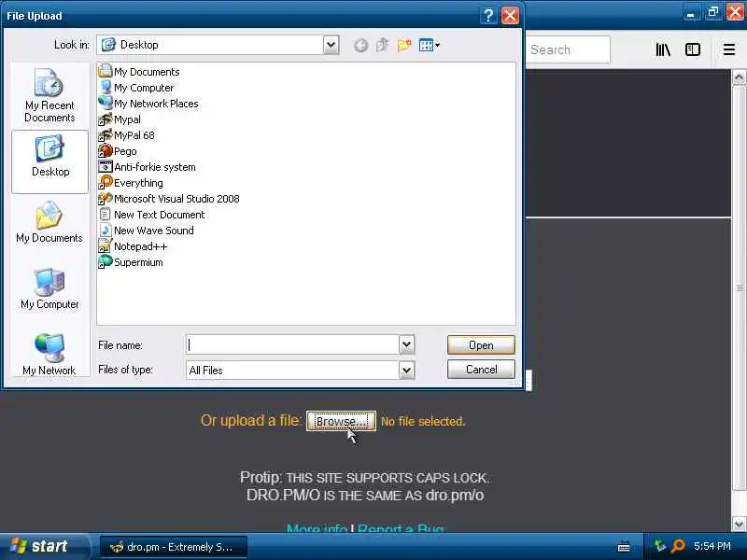Select the Everything shortcut
The image size is (747, 560).
point(131,183)
